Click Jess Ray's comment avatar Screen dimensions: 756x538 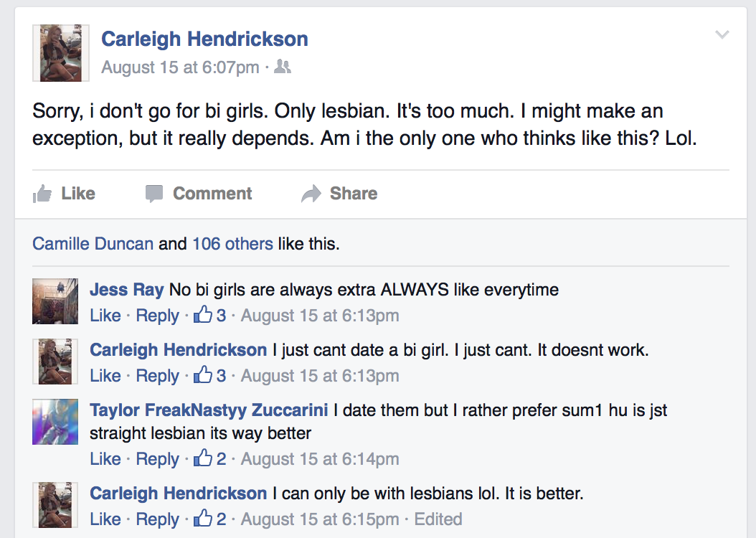pyautogui.click(x=55, y=301)
